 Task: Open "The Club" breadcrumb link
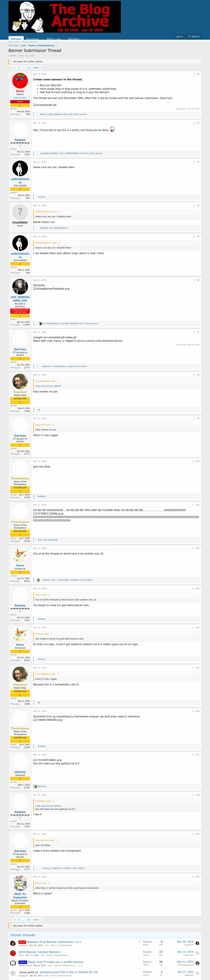[x=13, y=46]
